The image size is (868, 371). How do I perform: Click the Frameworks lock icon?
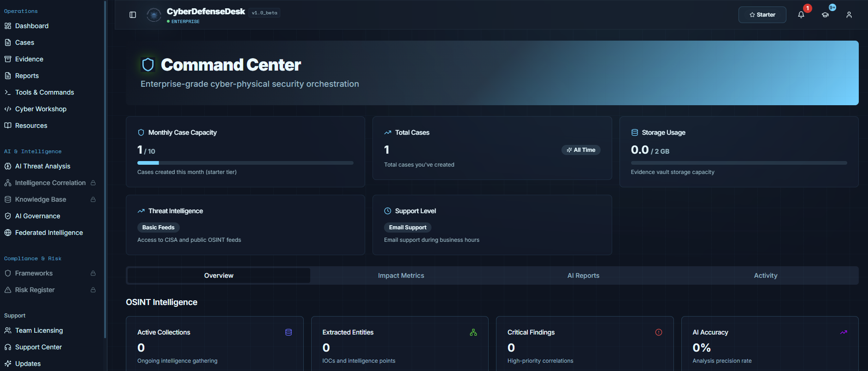(93, 273)
